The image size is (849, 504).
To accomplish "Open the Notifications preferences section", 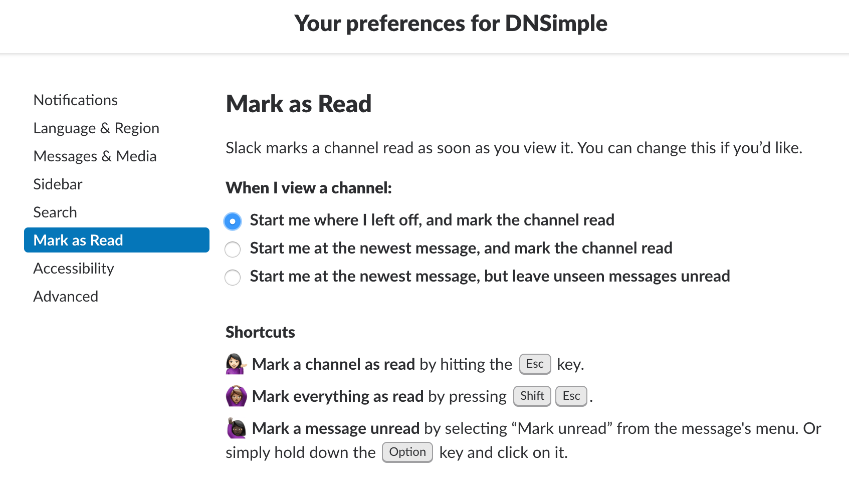I will (x=76, y=100).
